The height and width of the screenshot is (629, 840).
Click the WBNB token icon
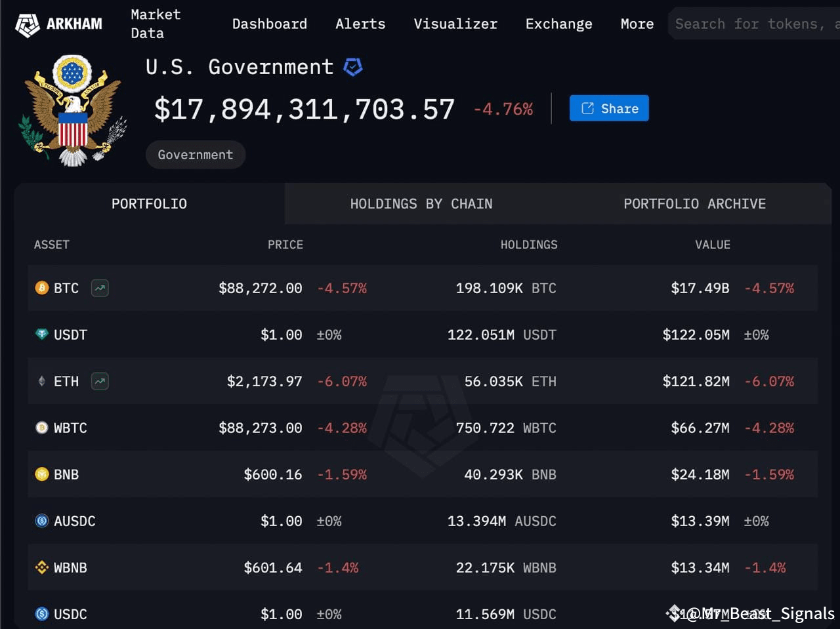42,567
